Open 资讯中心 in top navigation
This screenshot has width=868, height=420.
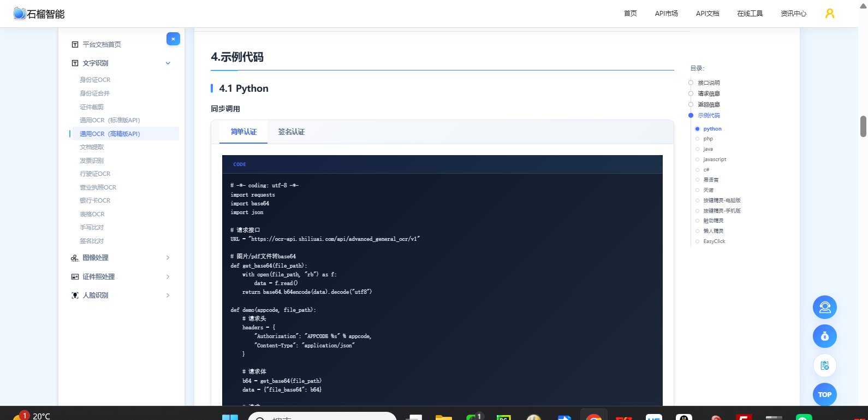(793, 14)
